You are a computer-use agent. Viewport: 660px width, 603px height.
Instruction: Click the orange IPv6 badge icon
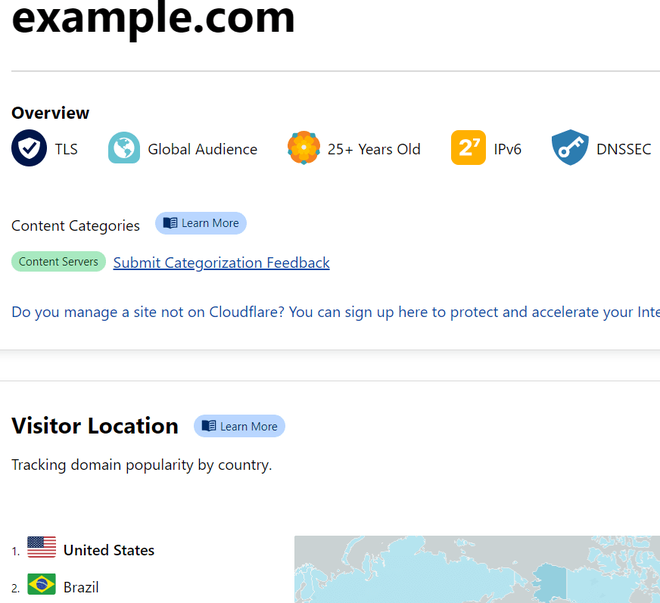[x=468, y=148]
